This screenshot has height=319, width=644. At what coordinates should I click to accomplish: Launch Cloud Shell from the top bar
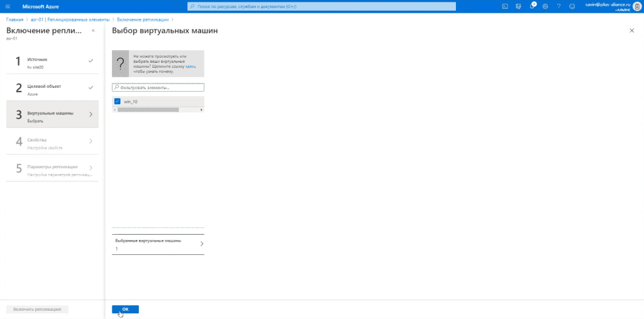pyautogui.click(x=505, y=6)
